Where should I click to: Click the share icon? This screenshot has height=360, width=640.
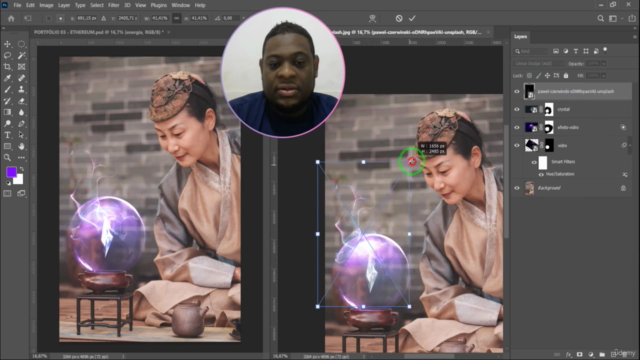click(x=632, y=18)
